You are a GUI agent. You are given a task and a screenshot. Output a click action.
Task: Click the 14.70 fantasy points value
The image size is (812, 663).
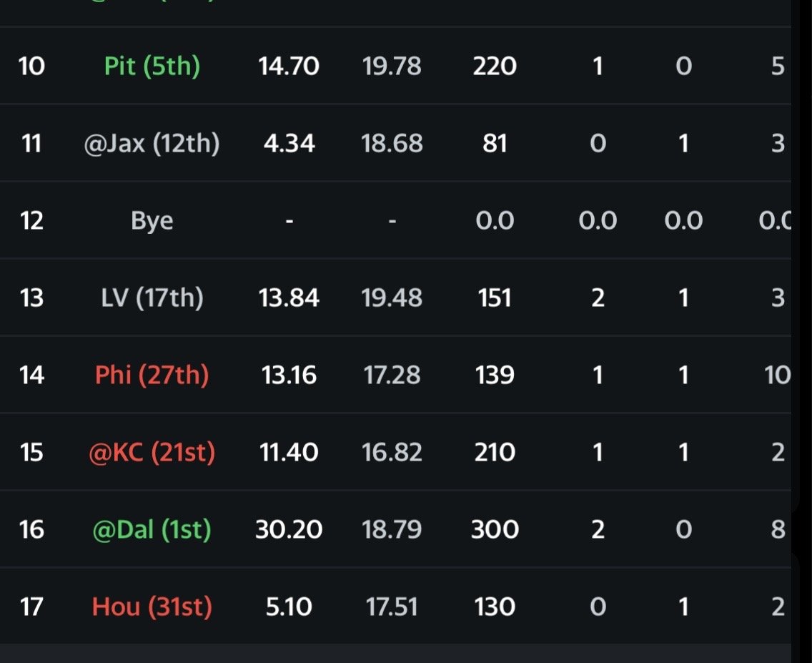pos(289,67)
